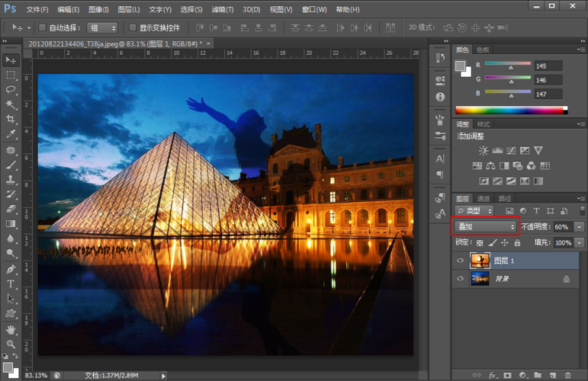Select the Zoom tool
The height and width of the screenshot is (381, 588).
pyautogui.click(x=11, y=344)
